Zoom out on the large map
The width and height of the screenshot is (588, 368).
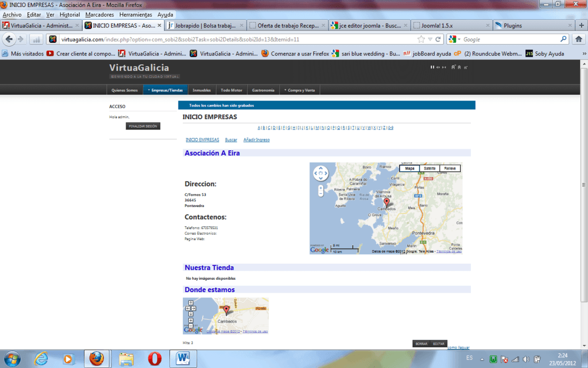point(321,194)
